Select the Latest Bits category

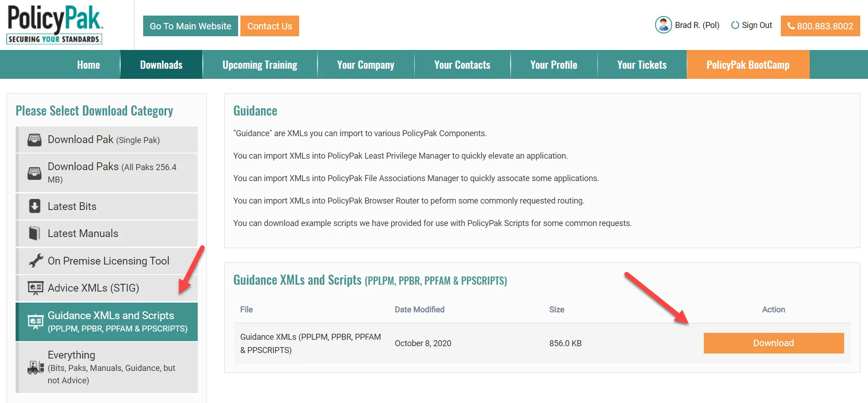107,206
